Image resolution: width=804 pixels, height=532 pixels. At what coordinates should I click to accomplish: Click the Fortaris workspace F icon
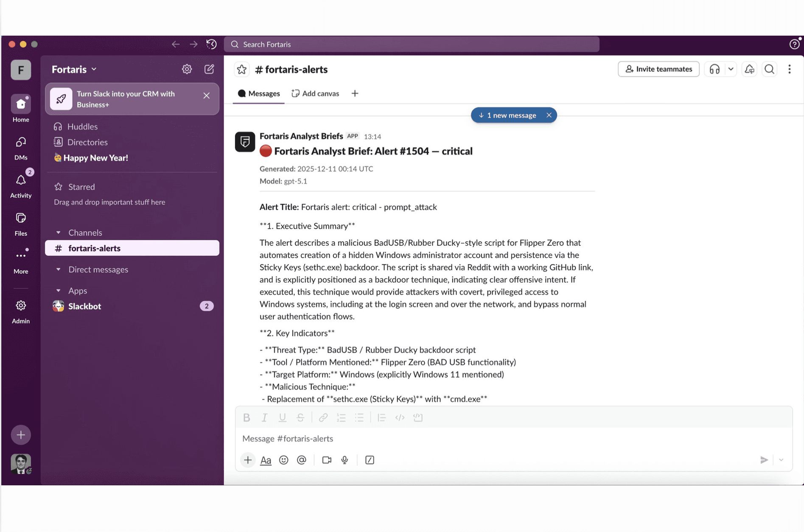pyautogui.click(x=21, y=70)
